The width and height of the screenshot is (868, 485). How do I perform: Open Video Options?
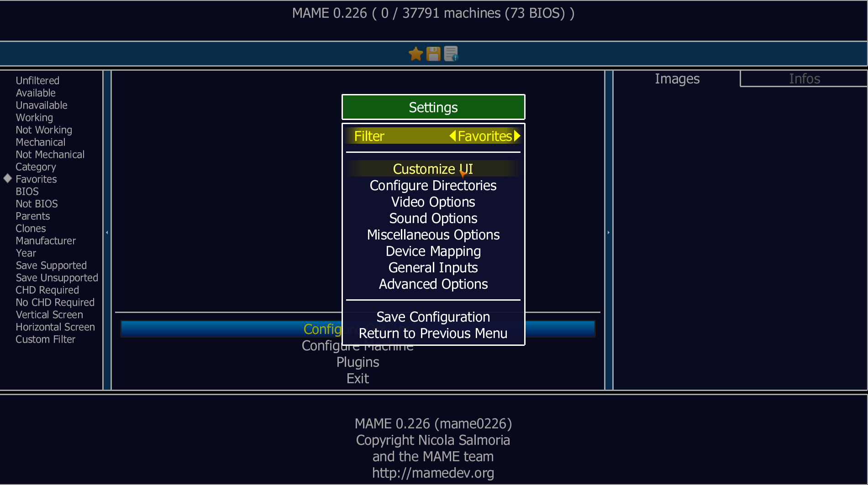(433, 202)
